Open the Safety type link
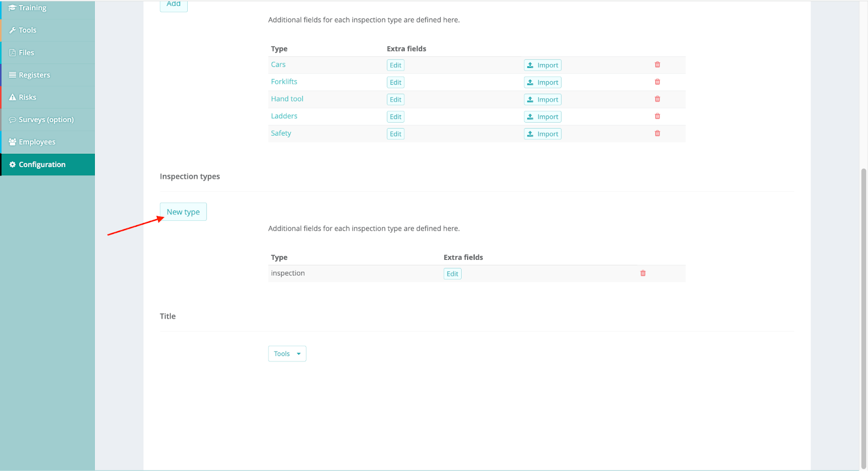This screenshot has width=868, height=471. (281, 133)
